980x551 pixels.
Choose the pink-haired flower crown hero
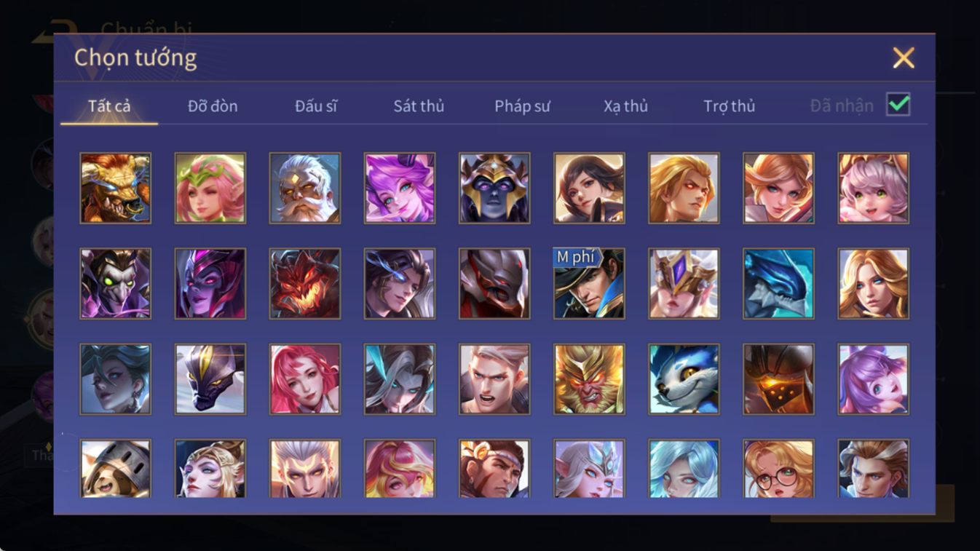point(210,188)
